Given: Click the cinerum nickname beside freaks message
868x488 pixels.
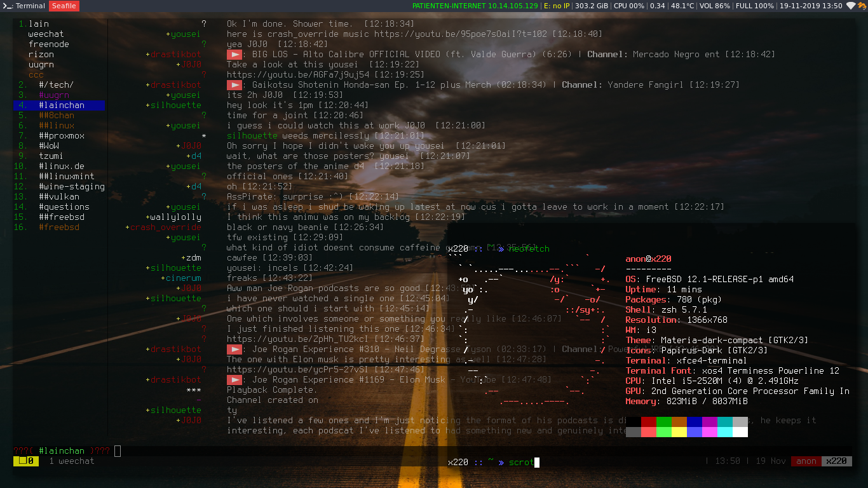Looking at the screenshot, I should tap(183, 278).
